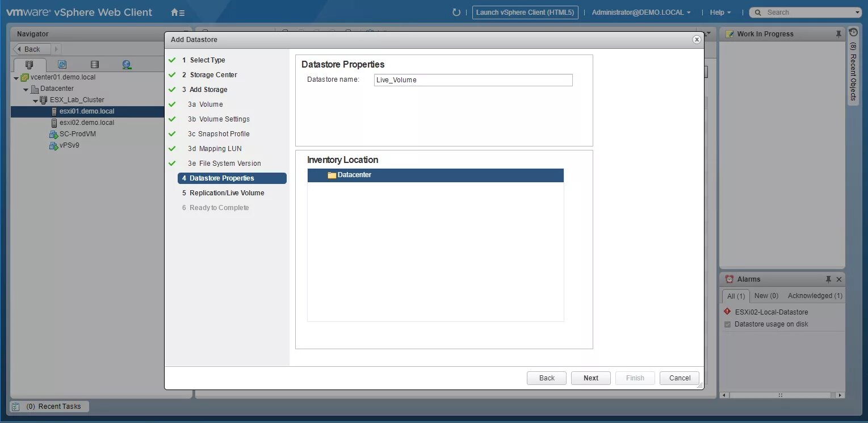
Task: Launch vSphere Client (HTML5)
Action: [x=525, y=11]
